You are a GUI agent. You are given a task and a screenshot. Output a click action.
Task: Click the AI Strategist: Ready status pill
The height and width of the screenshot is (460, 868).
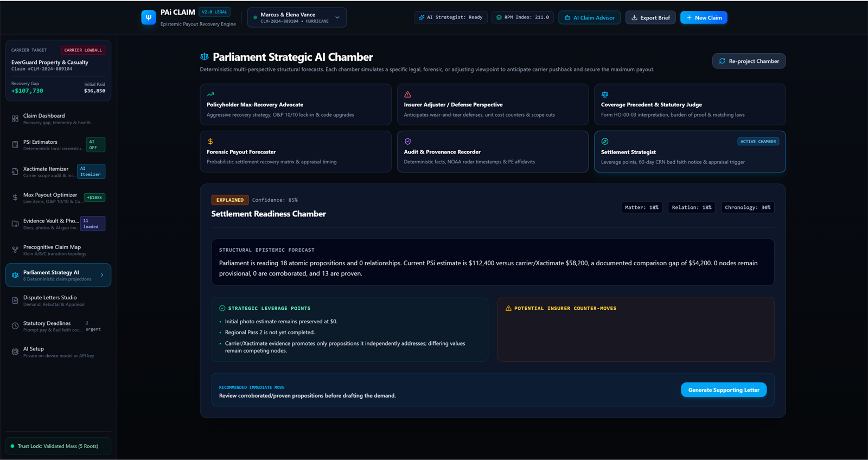coord(451,17)
